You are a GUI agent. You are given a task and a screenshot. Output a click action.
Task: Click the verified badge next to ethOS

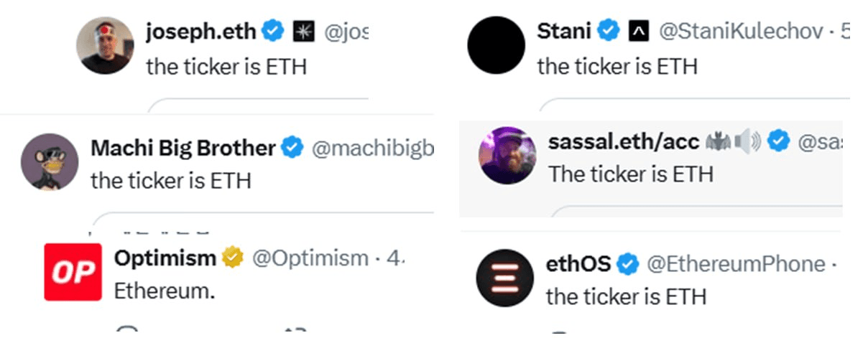pyautogui.click(x=628, y=263)
